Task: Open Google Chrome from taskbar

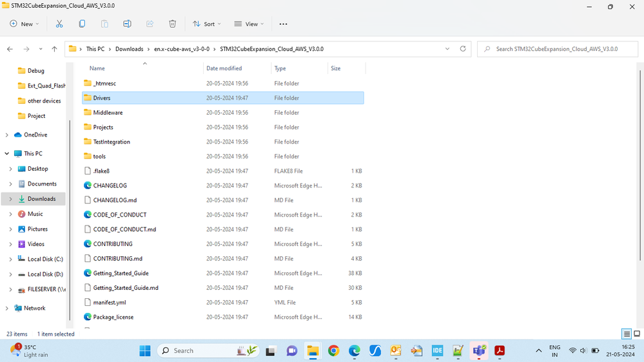Action: (333, 350)
